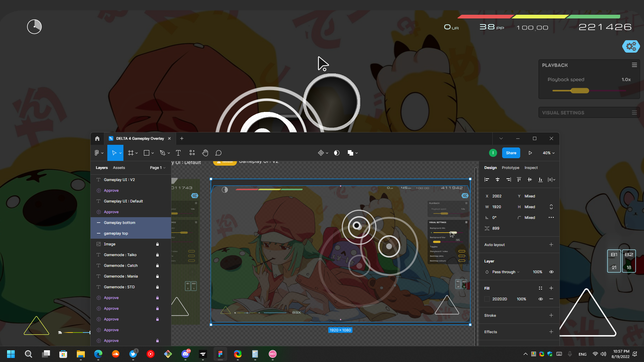Click the Resources components tool icon
Image resolution: width=644 pixels, height=362 pixels.
[192, 153]
